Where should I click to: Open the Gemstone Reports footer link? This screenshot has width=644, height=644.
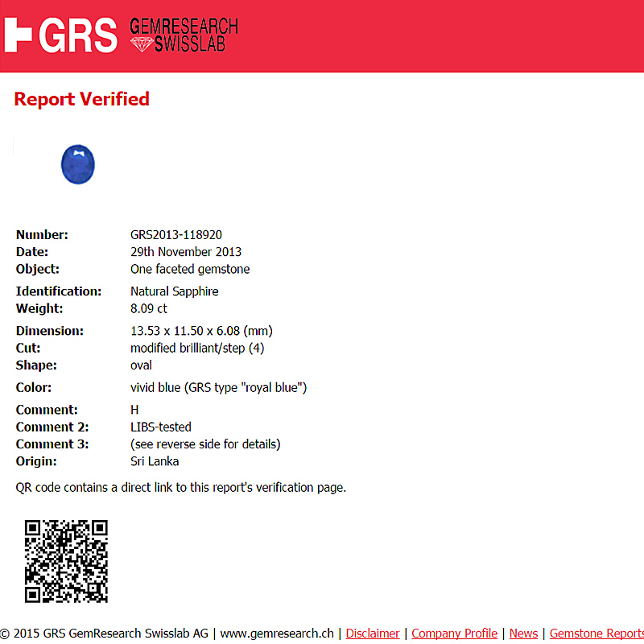597,634
